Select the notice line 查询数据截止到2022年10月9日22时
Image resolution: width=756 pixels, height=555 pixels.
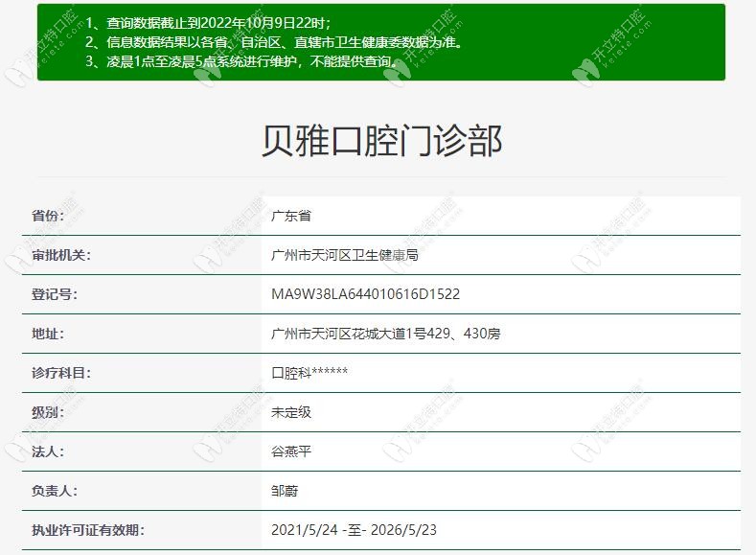(208, 23)
